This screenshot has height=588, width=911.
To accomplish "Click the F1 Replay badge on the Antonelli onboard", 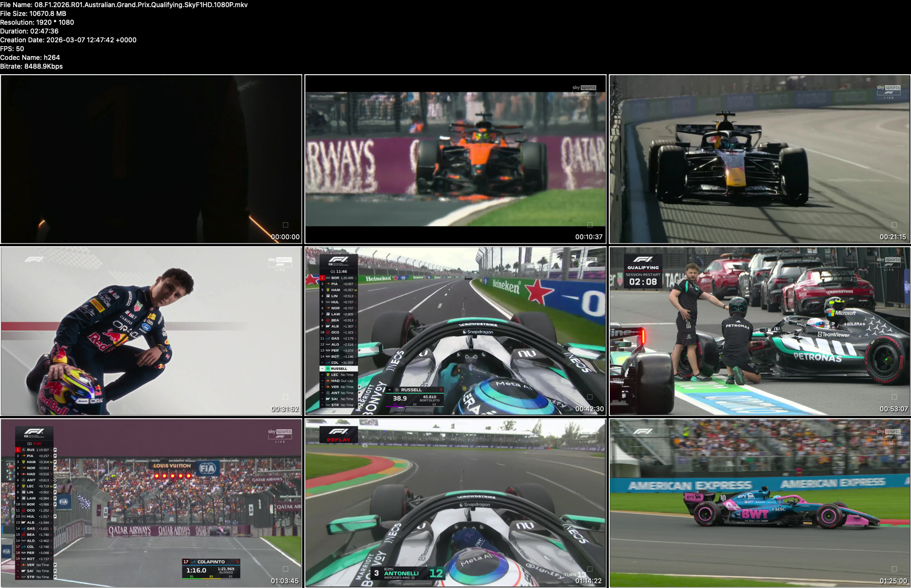I will coord(338,434).
